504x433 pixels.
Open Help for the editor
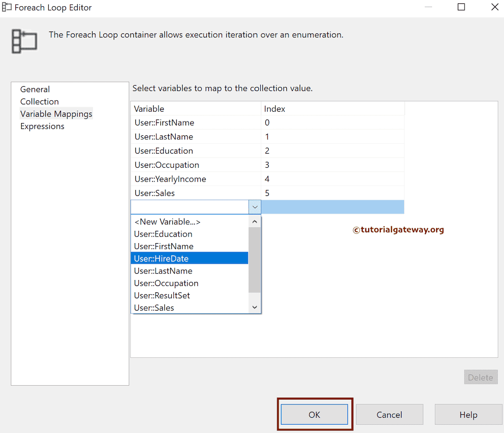point(468,414)
